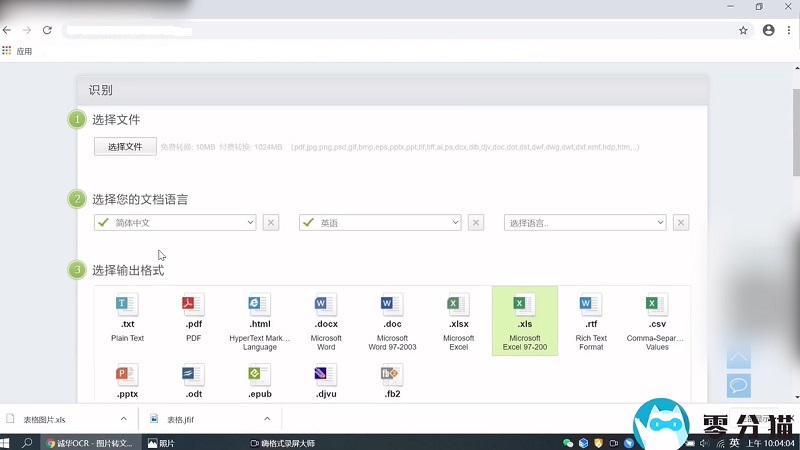The image size is (800, 450).
Task: Open the chat bubble feedback widget
Action: [738, 385]
